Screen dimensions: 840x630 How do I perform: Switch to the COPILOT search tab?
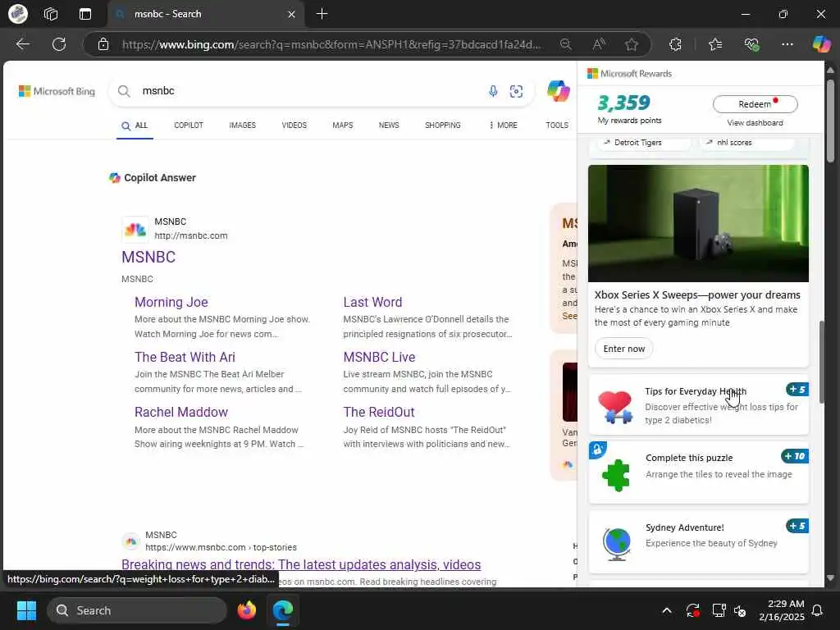[x=189, y=126]
